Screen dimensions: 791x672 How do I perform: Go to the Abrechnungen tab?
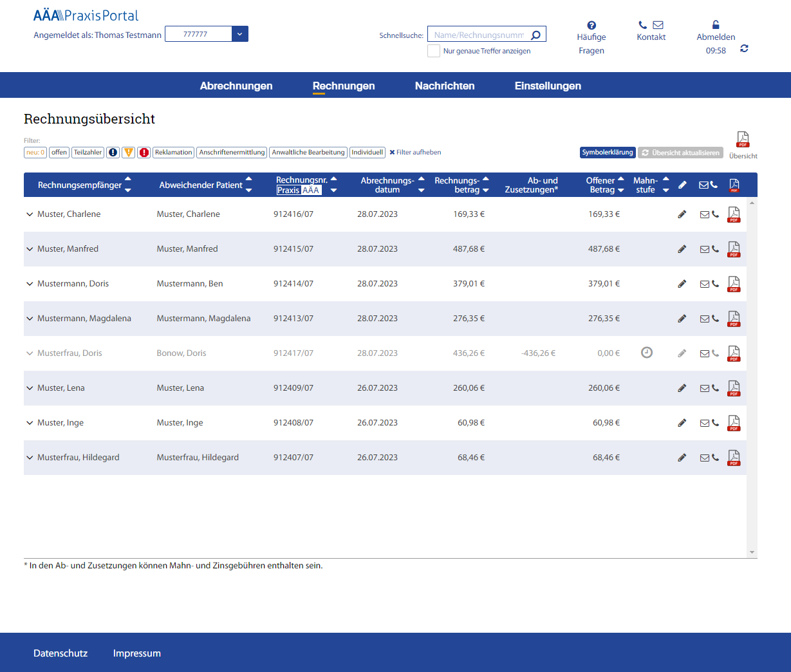(236, 86)
